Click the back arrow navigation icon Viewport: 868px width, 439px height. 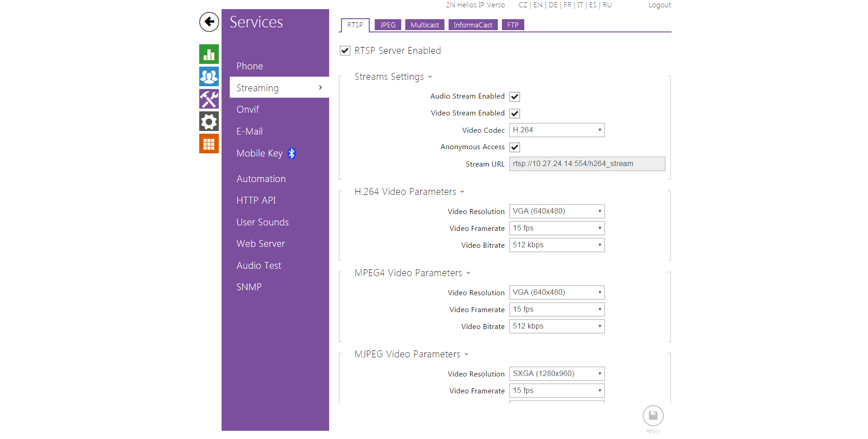pos(209,22)
